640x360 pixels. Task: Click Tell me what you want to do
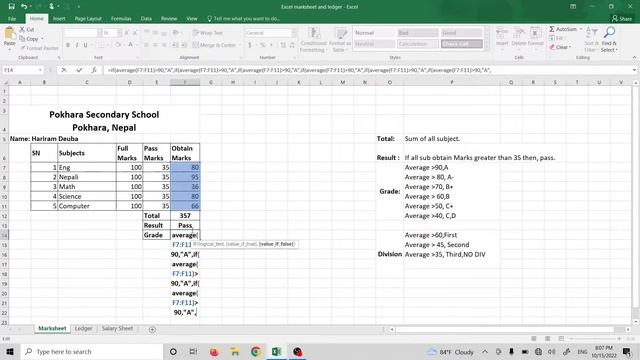[244, 19]
